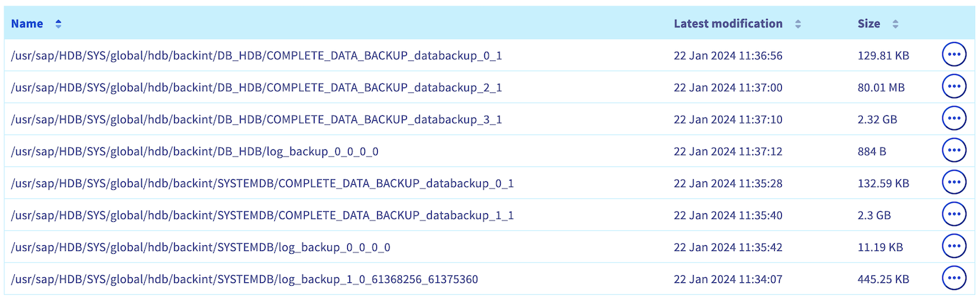This screenshot has width=980, height=300.
Task: Click the Latest modification column header
Action: pyautogui.click(x=727, y=23)
